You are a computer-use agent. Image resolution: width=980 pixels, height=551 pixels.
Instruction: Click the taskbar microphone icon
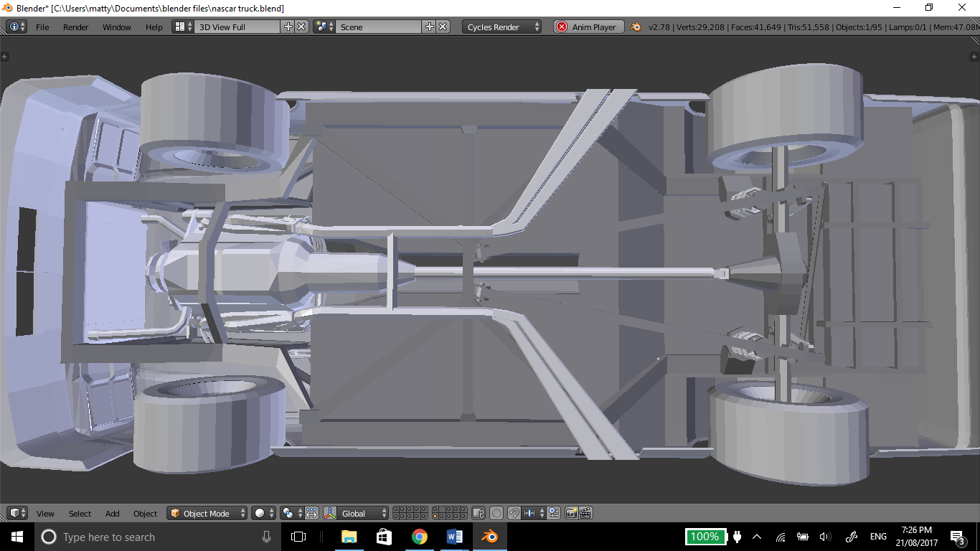267,537
